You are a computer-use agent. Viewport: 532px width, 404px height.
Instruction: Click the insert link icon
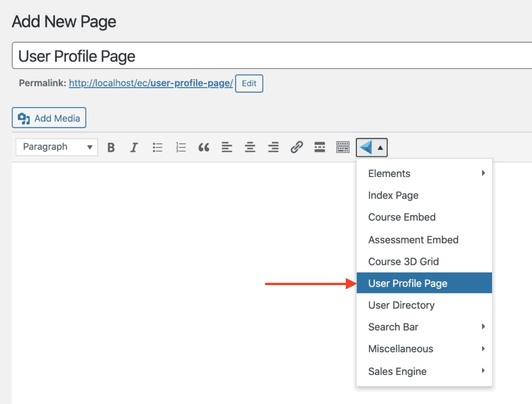click(297, 147)
